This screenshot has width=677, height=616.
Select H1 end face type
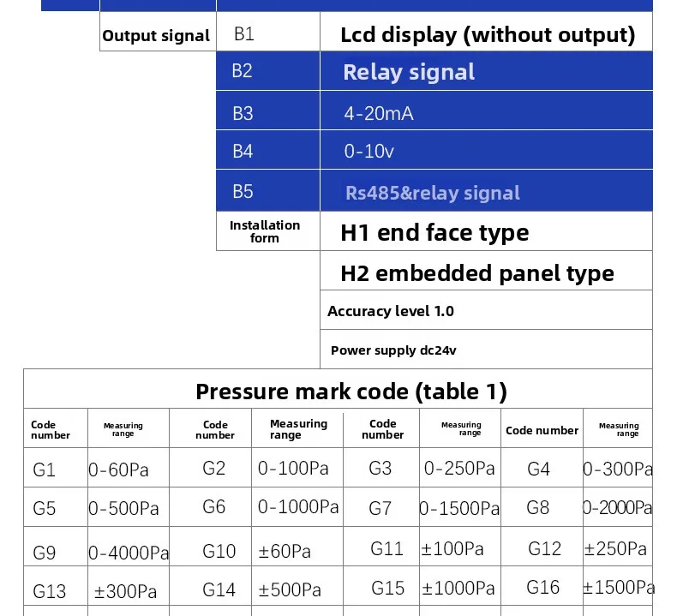tap(434, 233)
